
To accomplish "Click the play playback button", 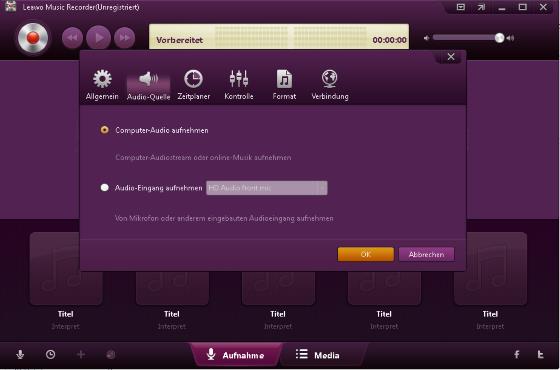I will tap(99, 38).
